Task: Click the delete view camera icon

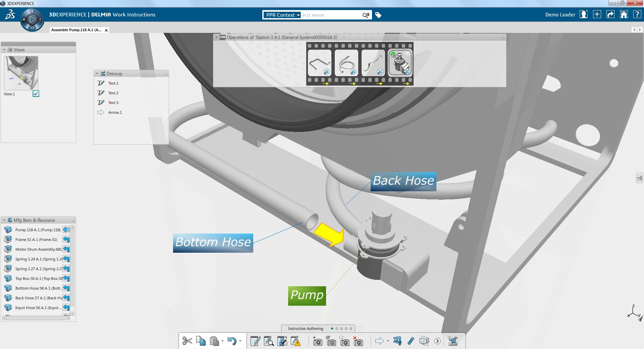Action: pyautogui.click(x=358, y=341)
